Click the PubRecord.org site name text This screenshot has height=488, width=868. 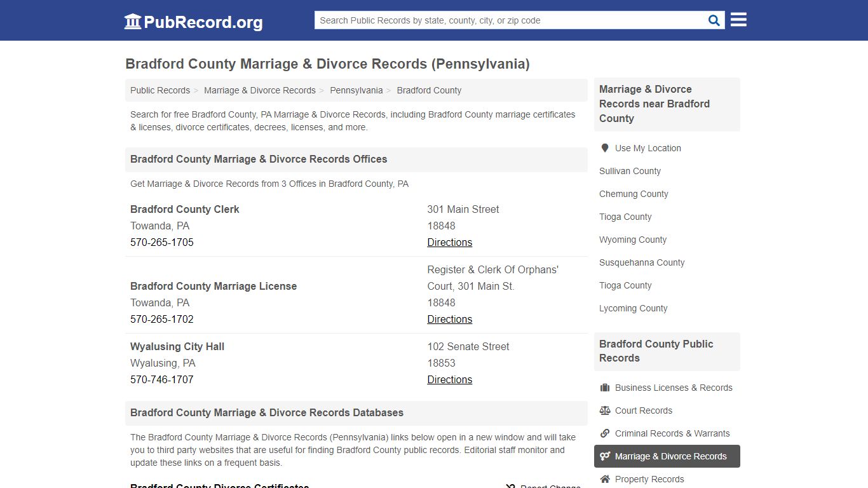pos(203,22)
